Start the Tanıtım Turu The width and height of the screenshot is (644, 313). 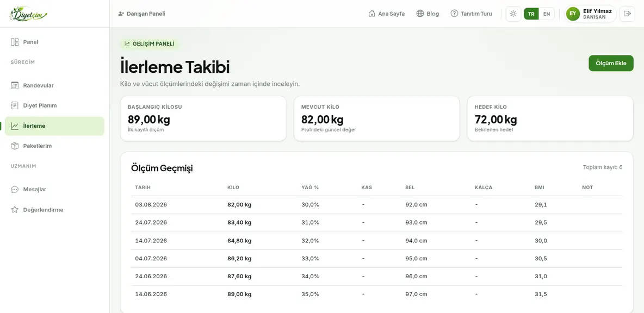471,14
